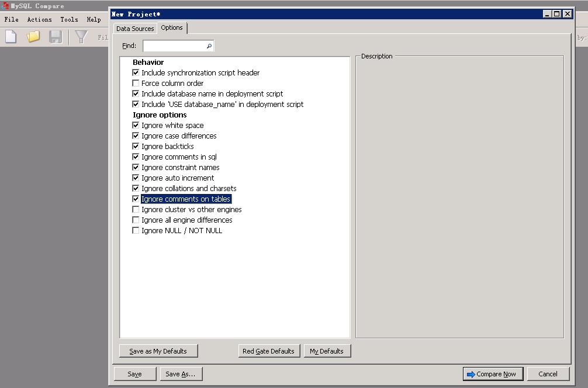The image size is (588, 388).
Task: Click Save as My Defaults button
Action: pyautogui.click(x=158, y=351)
